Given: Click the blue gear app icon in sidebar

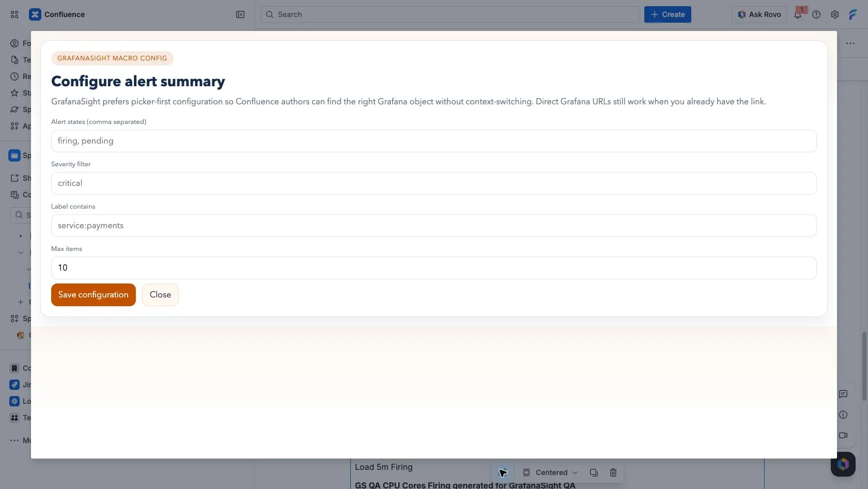Looking at the screenshot, I should coord(14,401).
